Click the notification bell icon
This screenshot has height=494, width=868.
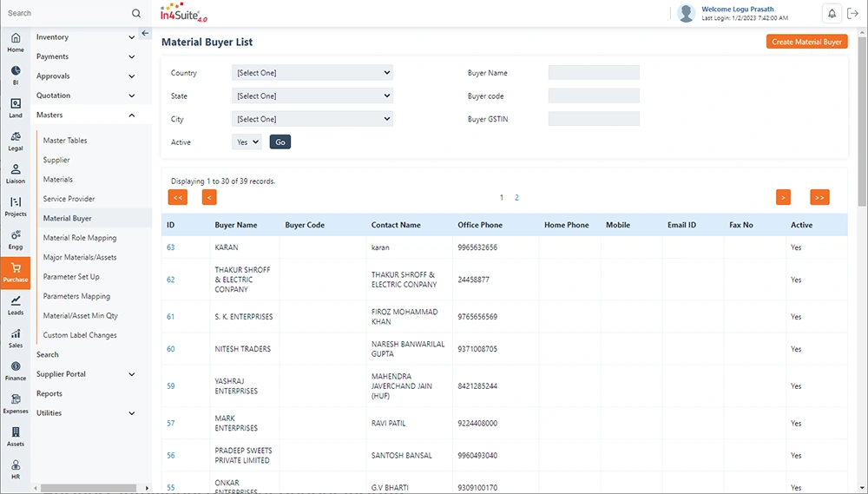tap(832, 13)
